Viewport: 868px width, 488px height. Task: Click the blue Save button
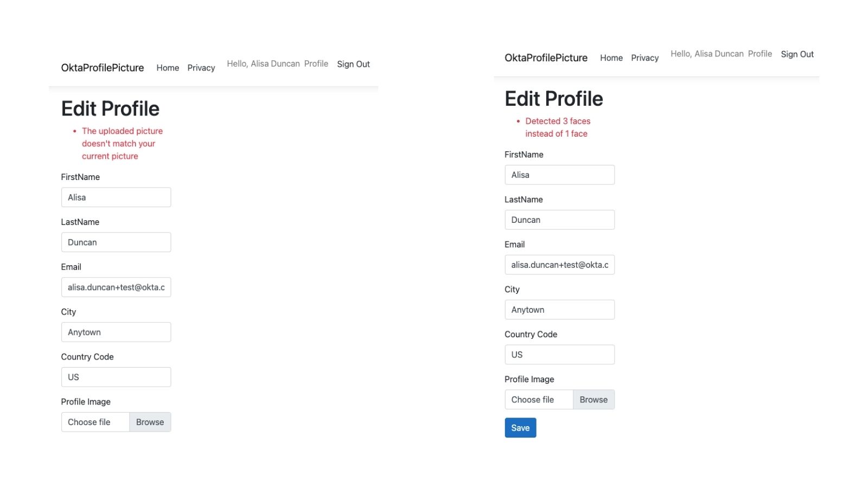point(520,428)
